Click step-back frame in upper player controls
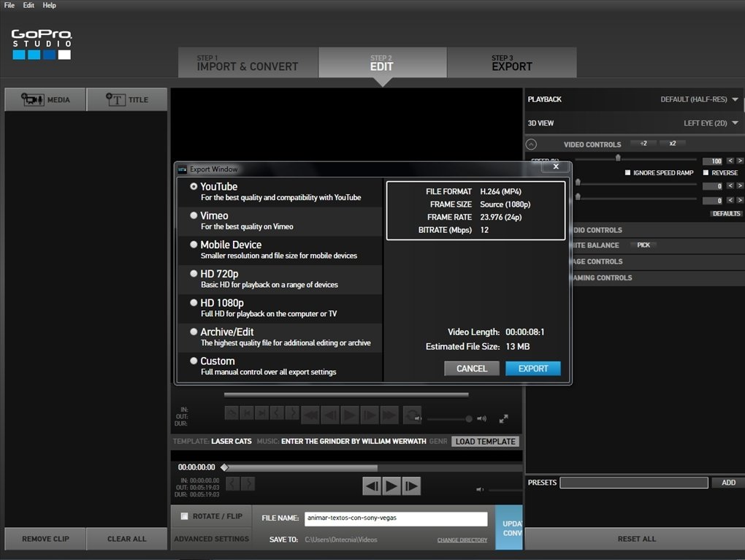Screen dimensions: 745x560 330,415
